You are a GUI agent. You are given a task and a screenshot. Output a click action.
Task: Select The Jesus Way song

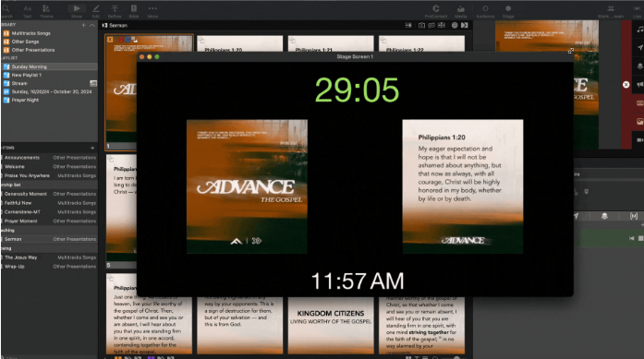[x=50, y=257]
